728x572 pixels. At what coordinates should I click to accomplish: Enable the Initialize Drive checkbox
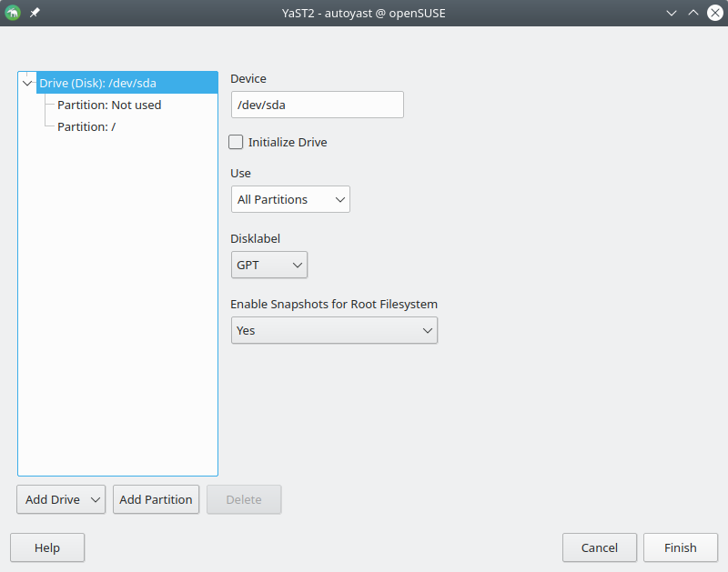[237, 142]
